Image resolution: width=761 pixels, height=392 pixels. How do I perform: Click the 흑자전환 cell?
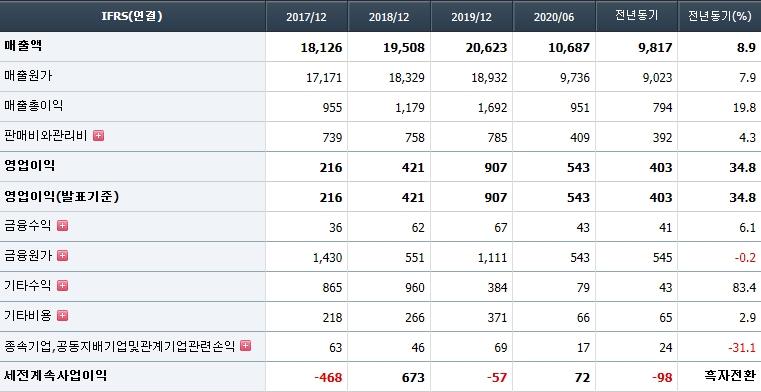pos(730,376)
